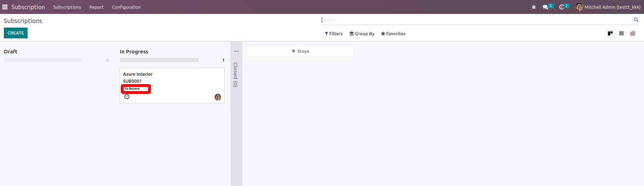Open the Filters dropdown
Viewport: 644px width, 186px height.
333,34
